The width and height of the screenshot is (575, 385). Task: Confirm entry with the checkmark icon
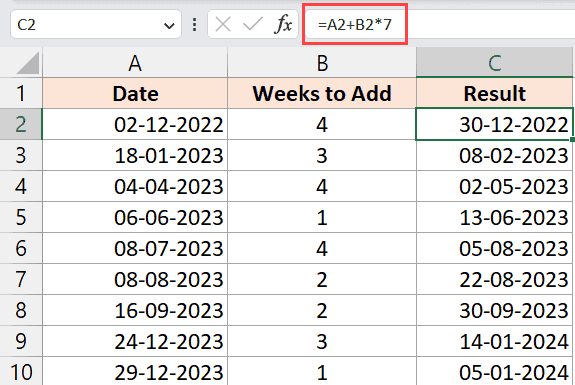click(253, 25)
